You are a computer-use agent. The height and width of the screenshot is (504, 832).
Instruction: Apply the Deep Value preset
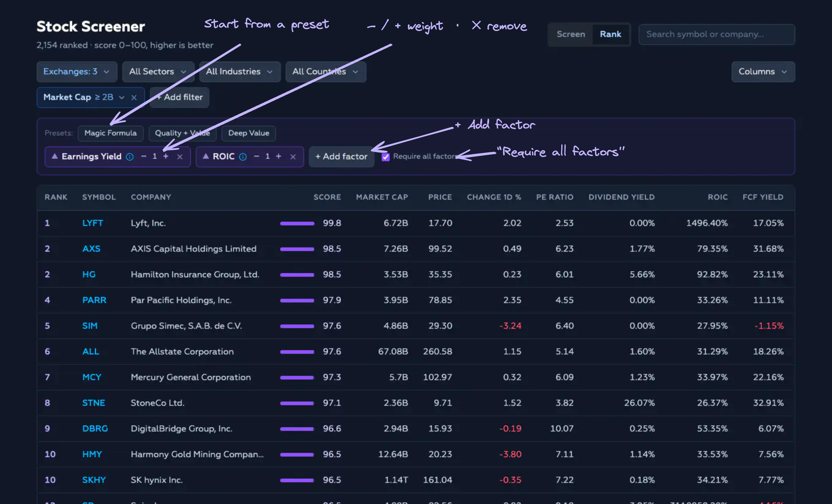[248, 133]
